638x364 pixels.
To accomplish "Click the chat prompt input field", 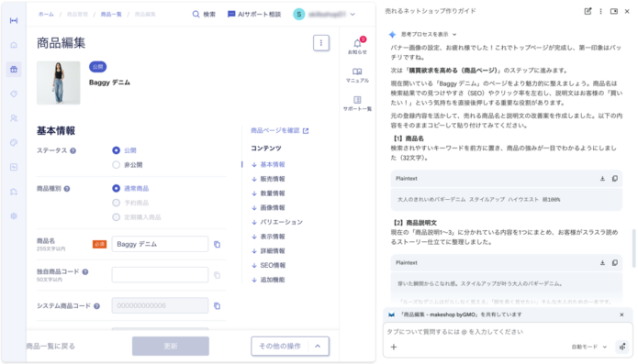I will point(508,332).
